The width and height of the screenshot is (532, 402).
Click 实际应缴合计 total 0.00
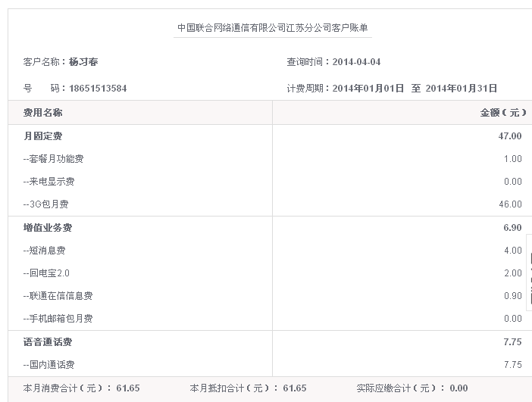458,388
